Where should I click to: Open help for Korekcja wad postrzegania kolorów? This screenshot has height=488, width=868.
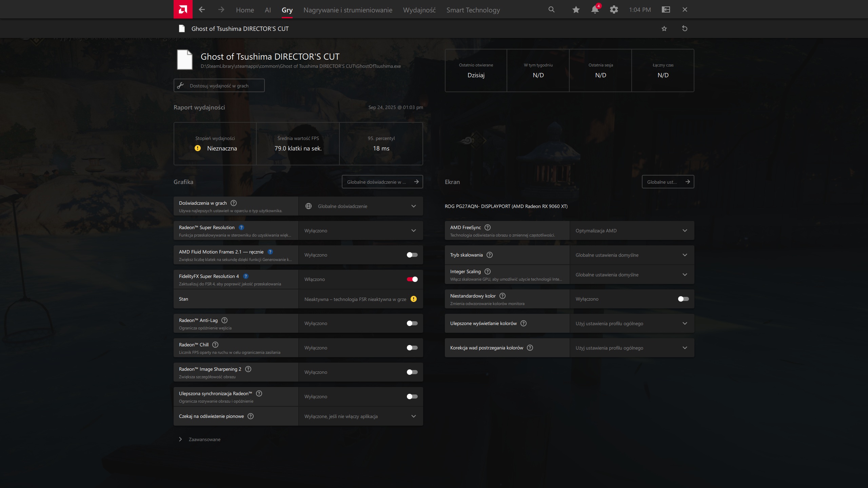click(530, 348)
